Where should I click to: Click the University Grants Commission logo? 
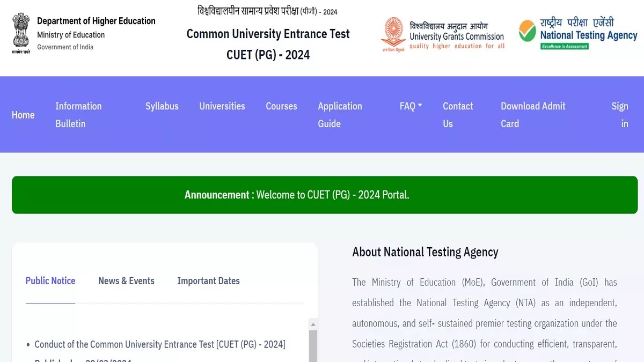[x=443, y=34]
